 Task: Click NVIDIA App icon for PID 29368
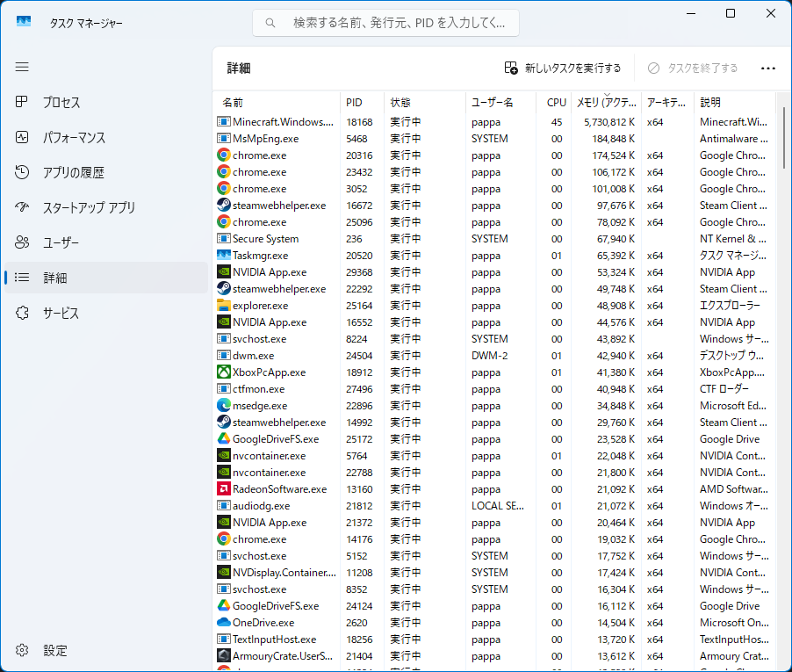pyautogui.click(x=224, y=271)
